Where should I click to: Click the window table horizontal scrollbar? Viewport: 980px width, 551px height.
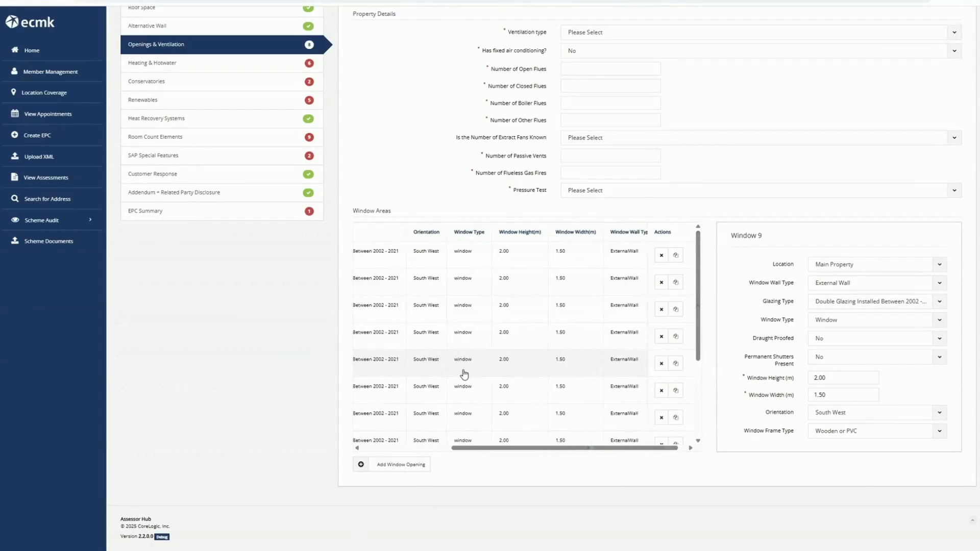[x=564, y=448]
